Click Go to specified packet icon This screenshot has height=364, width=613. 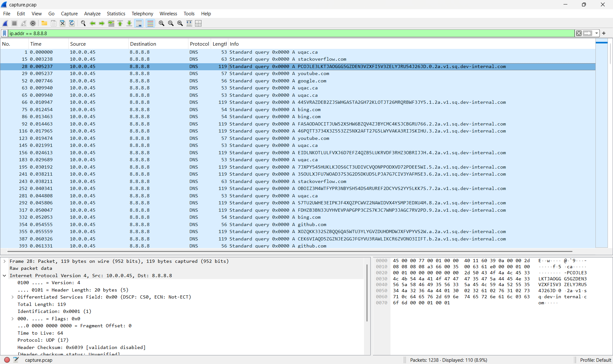click(x=111, y=23)
